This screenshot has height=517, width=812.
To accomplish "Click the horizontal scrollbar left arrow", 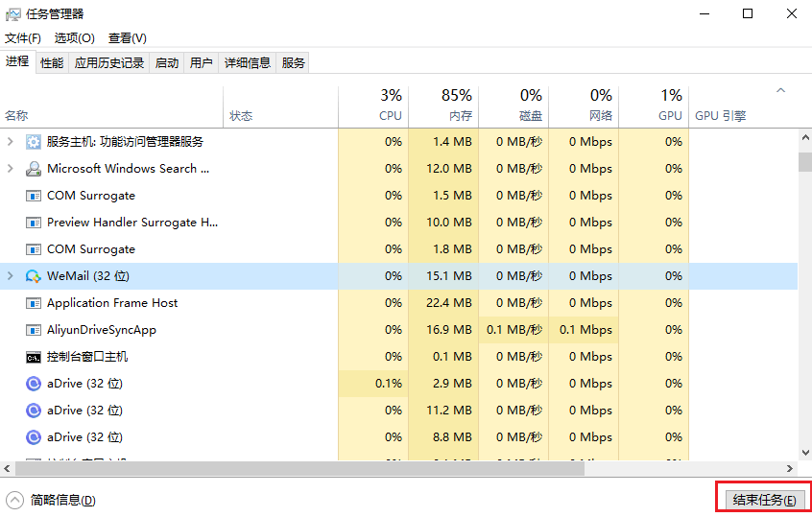I will coord(8,468).
